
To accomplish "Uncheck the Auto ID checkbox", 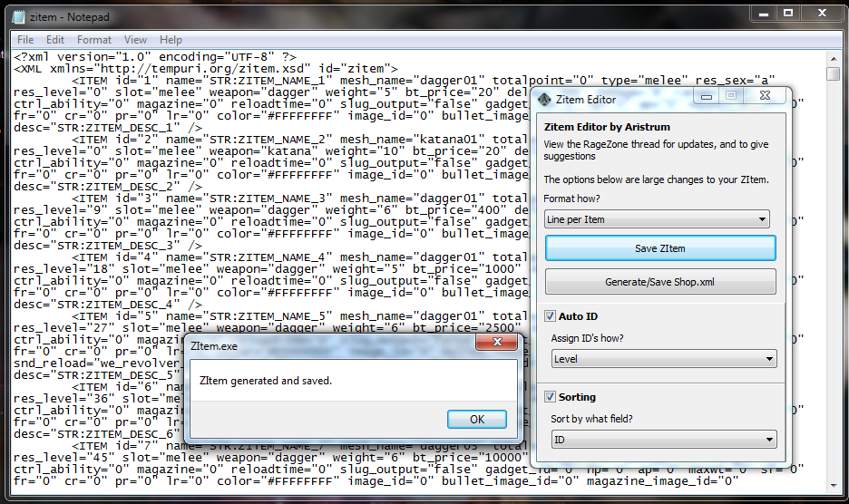I will point(550,316).
